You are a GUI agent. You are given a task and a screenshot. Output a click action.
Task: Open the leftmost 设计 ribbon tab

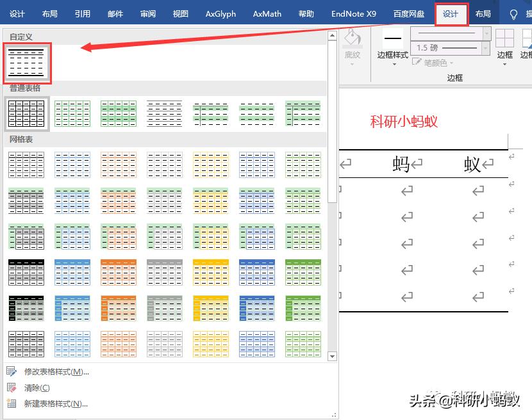click(17, 14)
